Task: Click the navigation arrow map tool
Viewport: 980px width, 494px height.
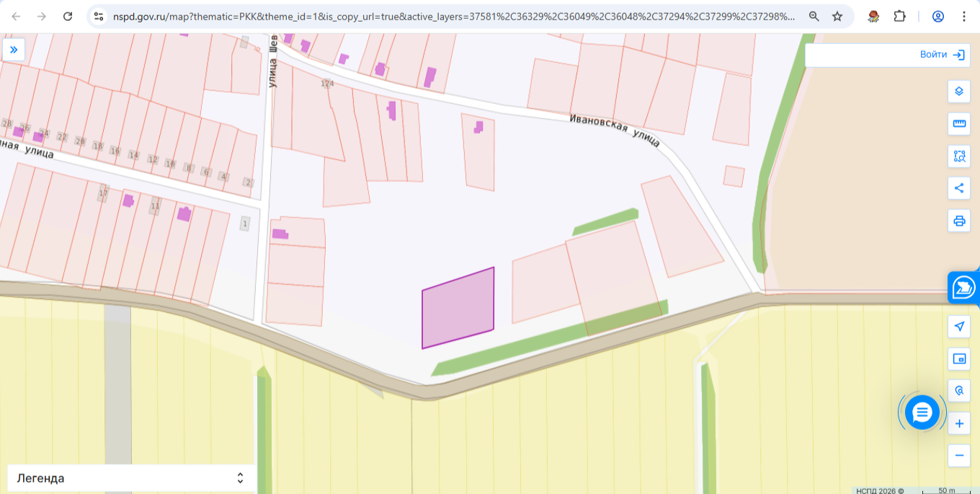Action: [x=959, y=327]
